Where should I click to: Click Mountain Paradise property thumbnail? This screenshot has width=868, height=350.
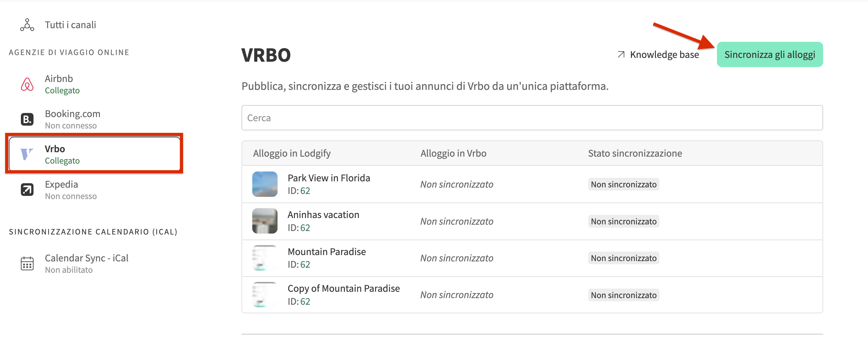click(265, 258)
